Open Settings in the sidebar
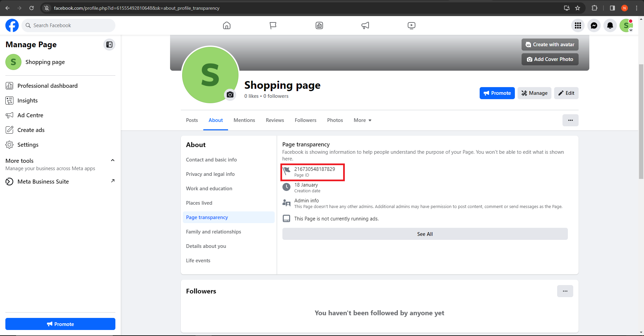The height and width of the screenshot is (336, 644). [60, 145]
